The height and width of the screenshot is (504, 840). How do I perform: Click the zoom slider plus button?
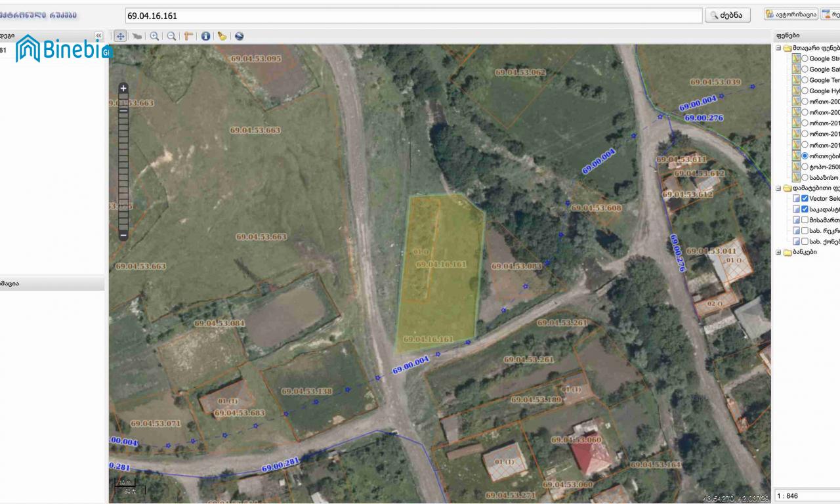point(123,88)
